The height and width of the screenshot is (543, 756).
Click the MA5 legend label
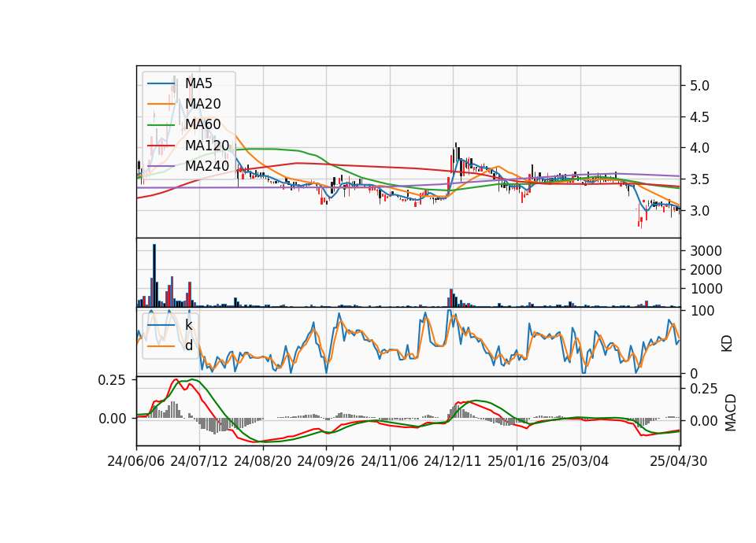198,83
